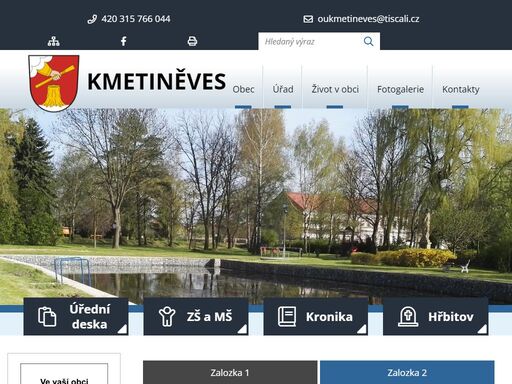This screenshot has height=384, width=512.
Task: Click the book icon on Kronika tile
Action: pyautogui.click(x=287, y=316)
